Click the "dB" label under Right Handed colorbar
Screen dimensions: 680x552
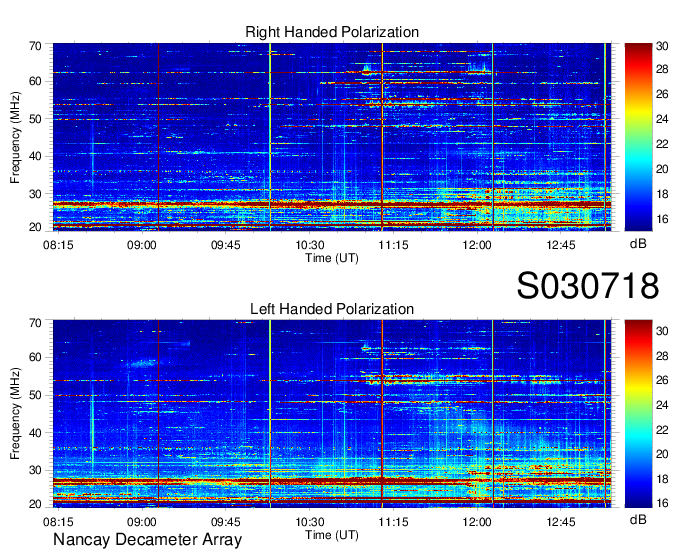coord(638,244)
